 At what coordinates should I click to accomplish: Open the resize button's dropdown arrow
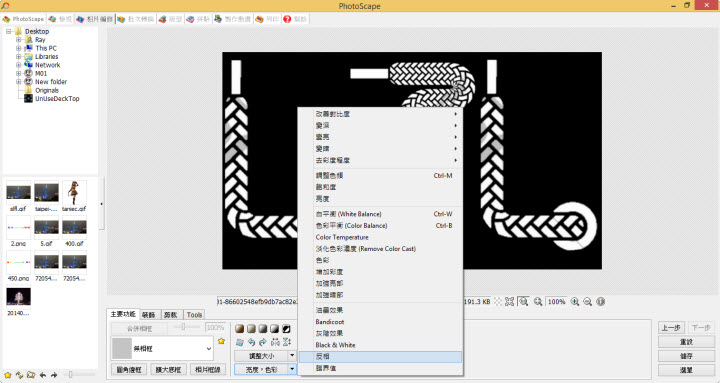[292, 355]
